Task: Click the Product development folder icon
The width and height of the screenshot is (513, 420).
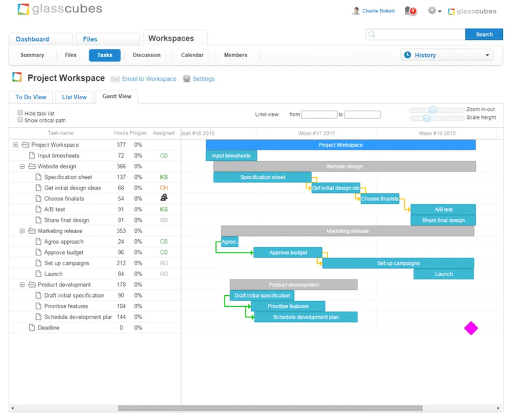Action: pyautogui.click(x=31, y=285)
